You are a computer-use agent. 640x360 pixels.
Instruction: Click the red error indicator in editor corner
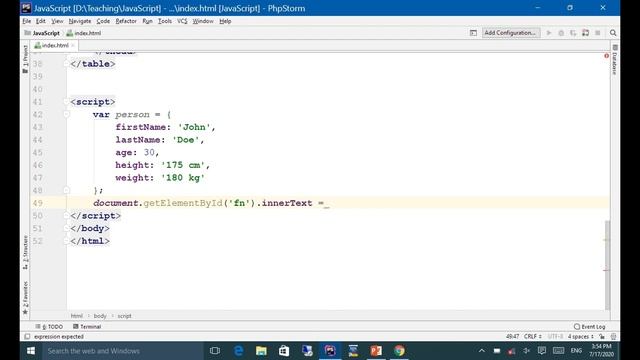click(x=606, y=56)
